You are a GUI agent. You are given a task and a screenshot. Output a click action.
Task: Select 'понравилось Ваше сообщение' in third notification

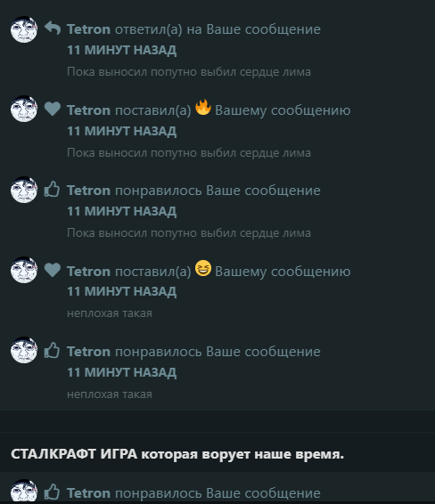tap(217, 191)
